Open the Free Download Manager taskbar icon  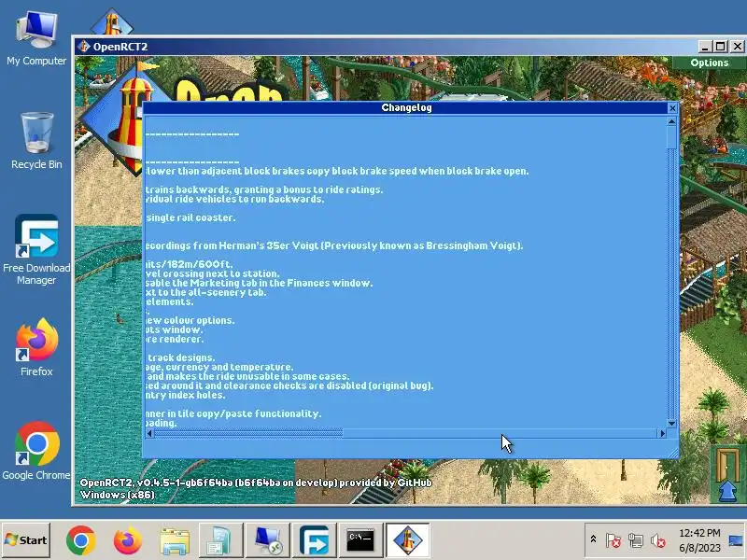(314, 540)
